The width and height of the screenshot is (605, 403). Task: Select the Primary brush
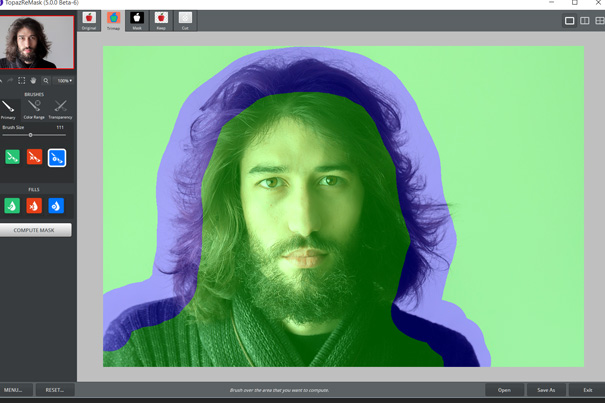coord(8,110)
